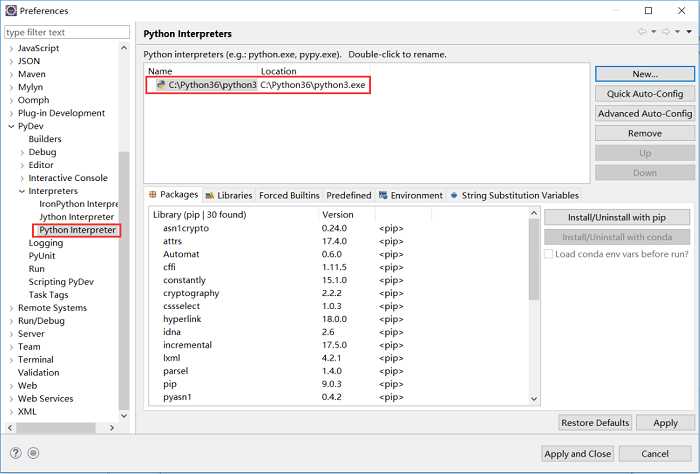700x474 pixels.
Task: Expand the Interactive Console node
Action: (22, 178)
